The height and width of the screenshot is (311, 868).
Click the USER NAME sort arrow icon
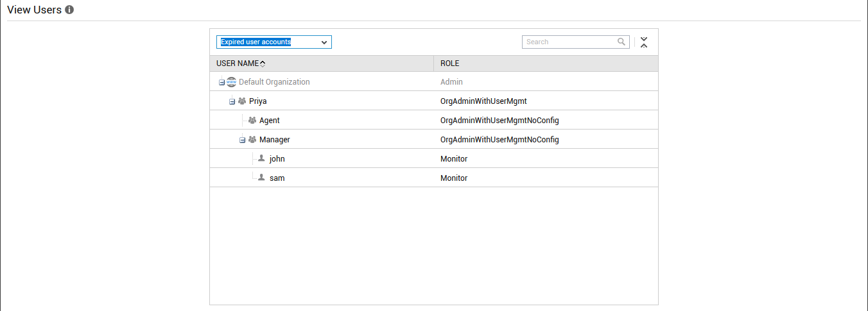coord(263,63)
